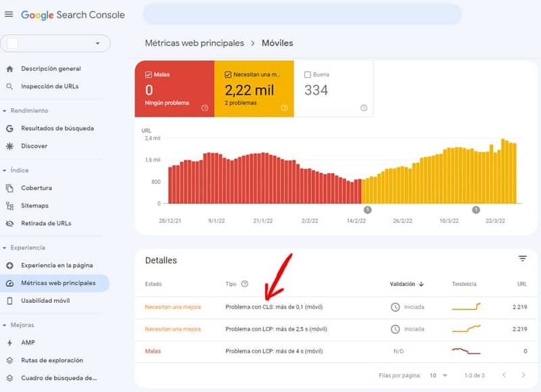Select Usabilidad móvil in sidebar

(x=45, y=301)
